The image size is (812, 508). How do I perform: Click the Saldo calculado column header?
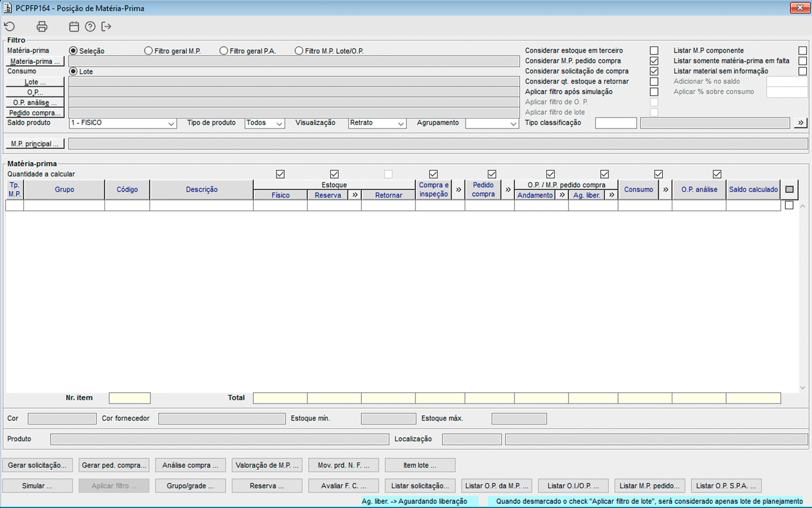tap(753, 189)
